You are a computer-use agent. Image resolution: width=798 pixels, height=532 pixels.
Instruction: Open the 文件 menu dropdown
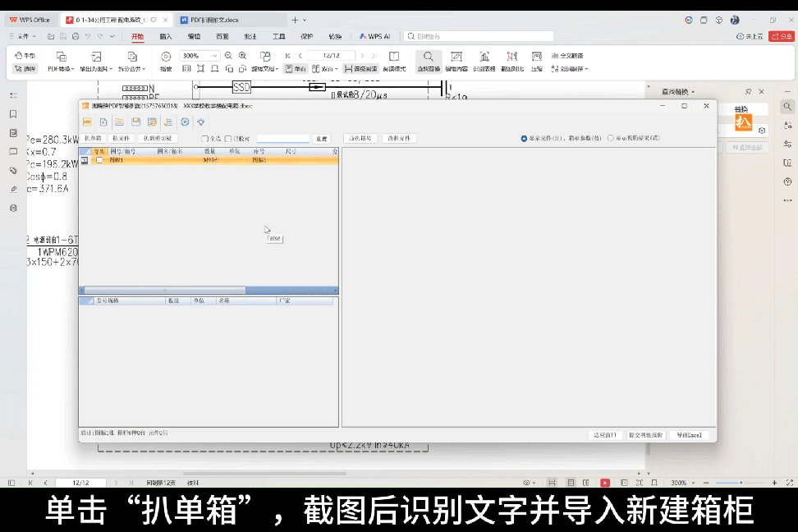coord(25,36)
